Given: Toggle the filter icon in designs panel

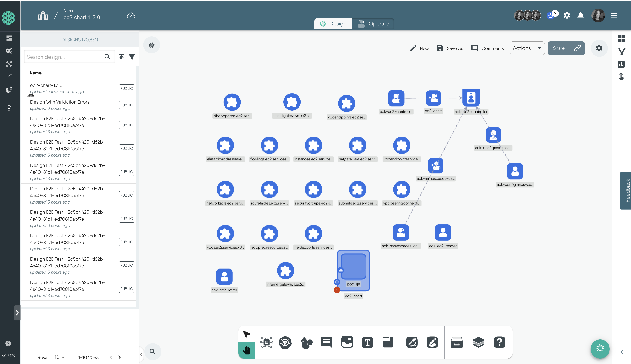Looking at the screenshot, I should [132, 57].
